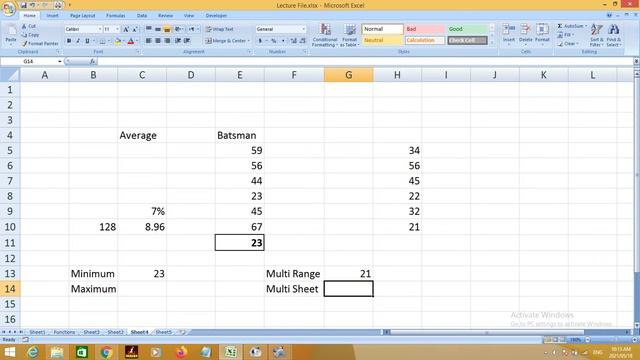Open Sort & Filter menu

coord(596,35)
